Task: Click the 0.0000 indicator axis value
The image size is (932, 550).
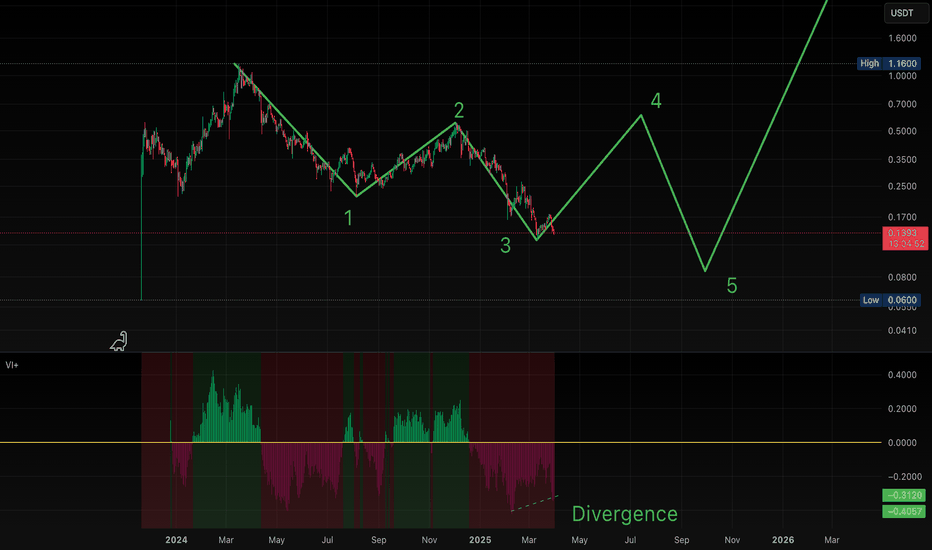Action: (902, 442)
